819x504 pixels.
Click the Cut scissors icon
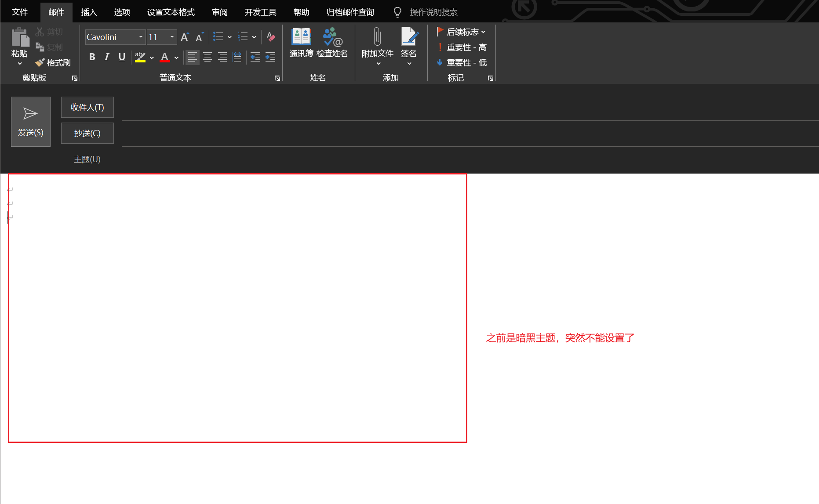[40, 32]
